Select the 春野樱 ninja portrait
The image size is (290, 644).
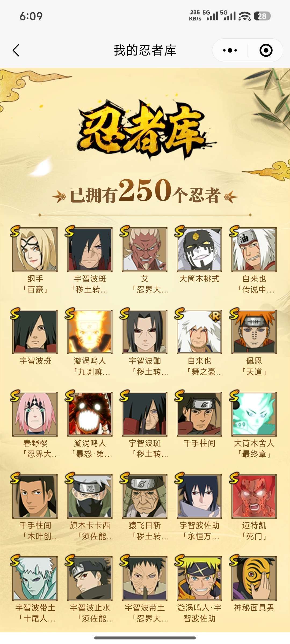point(35,414)
